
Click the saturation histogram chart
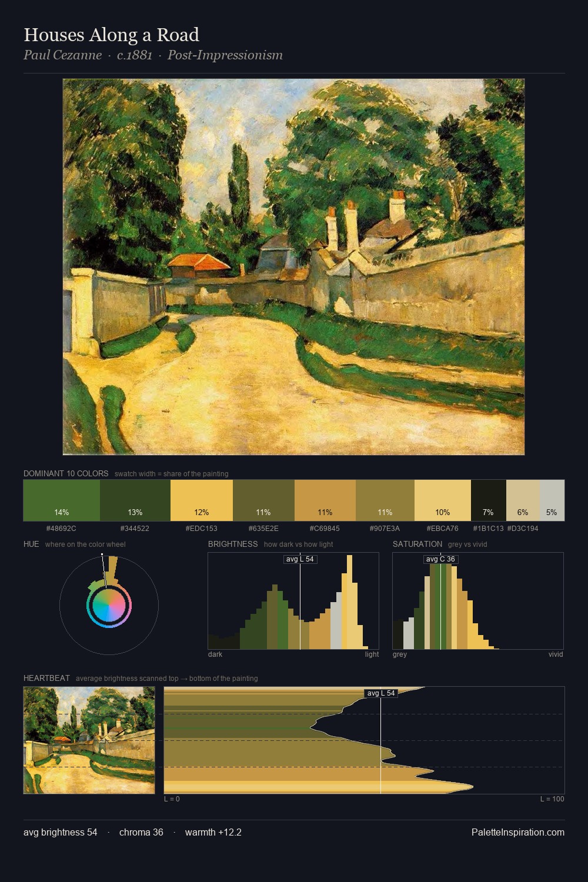tap(478, 601)
